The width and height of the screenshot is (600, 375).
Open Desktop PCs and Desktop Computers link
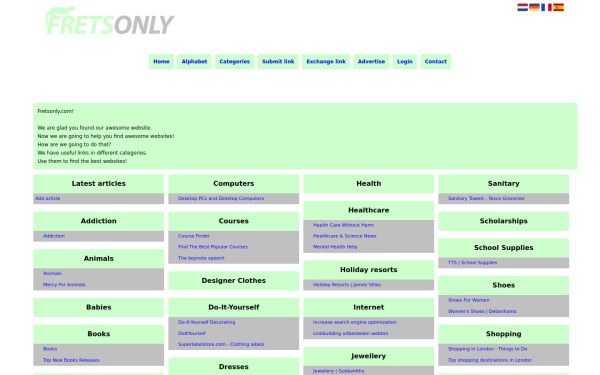pos(221,199)
